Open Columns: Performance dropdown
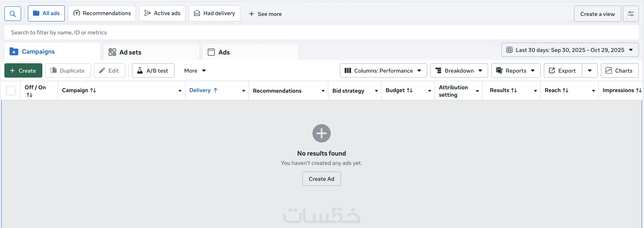 (x=383, y=71)
